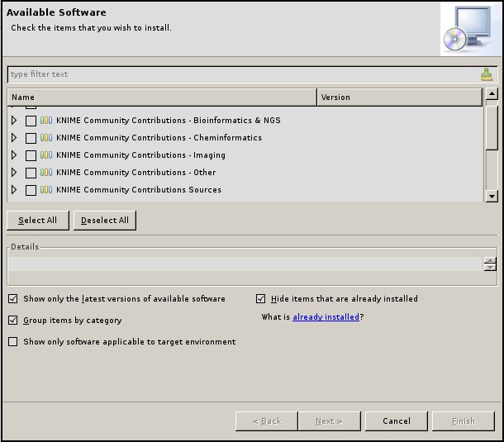Click the Imaging category icon
This screenshot has height=442, width=504.
point(46,155)
